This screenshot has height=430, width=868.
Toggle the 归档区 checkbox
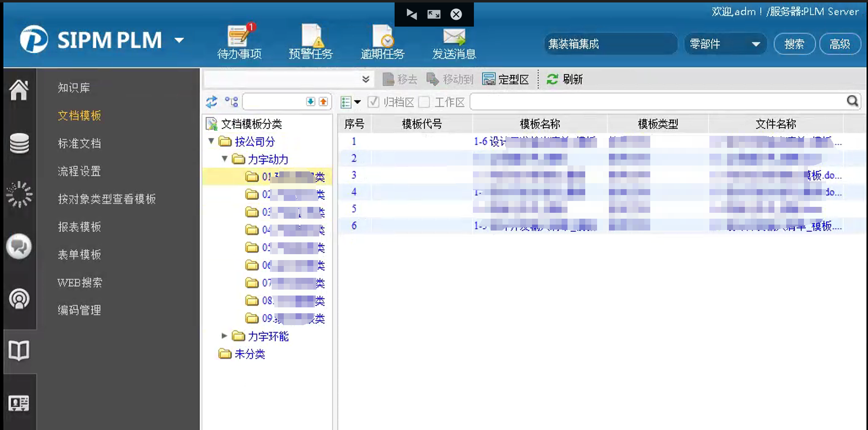[373, 102]
